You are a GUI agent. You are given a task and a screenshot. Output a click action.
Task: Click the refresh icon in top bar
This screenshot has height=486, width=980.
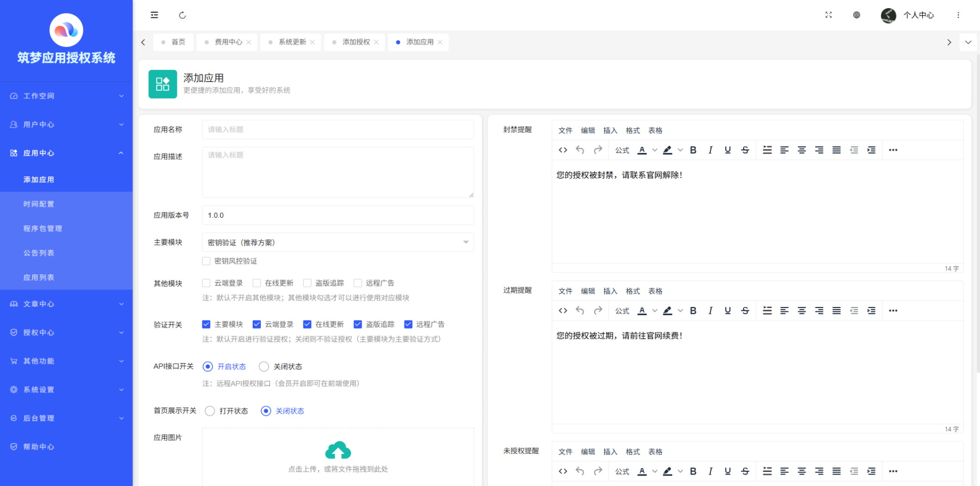pyautogui.click(x=182, y=15)
